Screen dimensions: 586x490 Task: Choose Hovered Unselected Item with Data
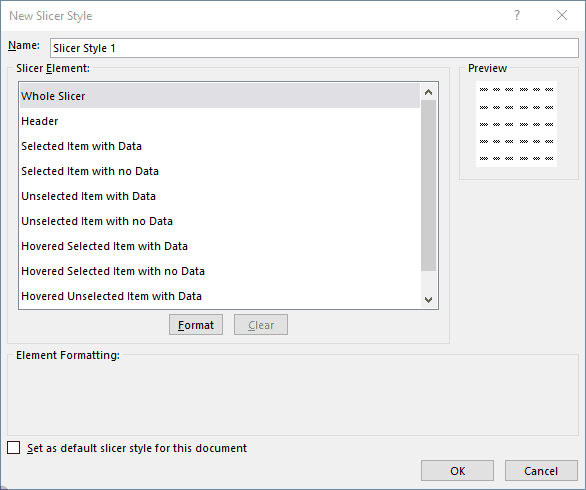tap(220, 296)
